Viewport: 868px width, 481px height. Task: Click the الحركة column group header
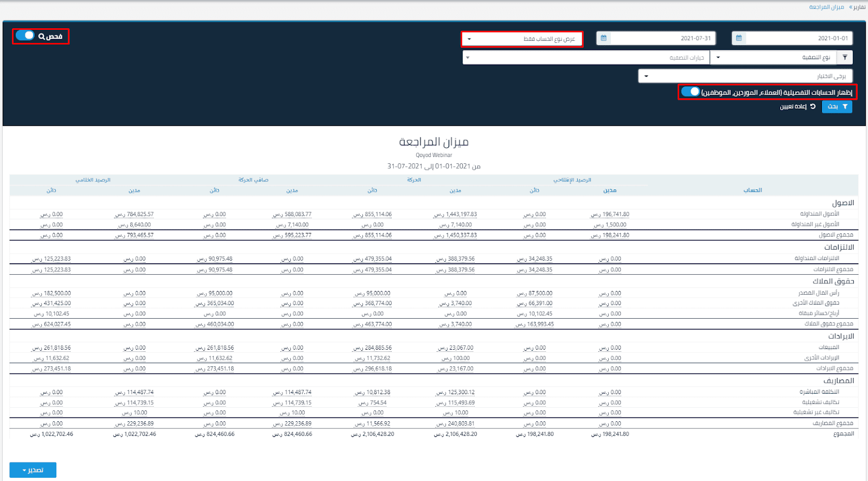(x=414, y=180)
